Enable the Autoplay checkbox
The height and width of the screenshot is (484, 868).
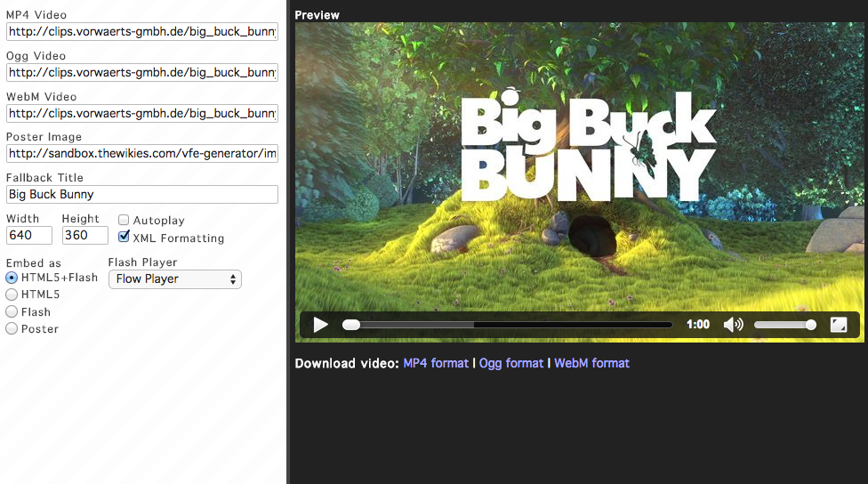click(x=124, y=220)
